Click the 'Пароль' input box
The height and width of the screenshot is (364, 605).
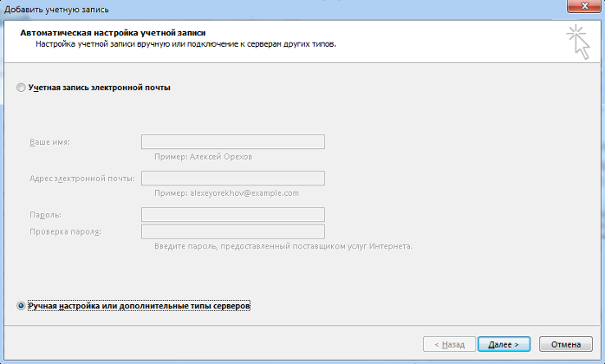232,214
